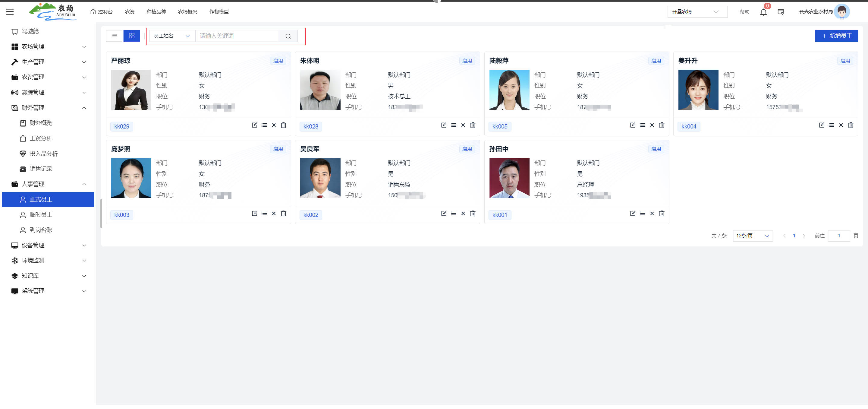Image resolution: width=868 pixels, height=409 pixels.
Task: Click keyword search input field
Action: pyautogui.click(x=237, y=36)
